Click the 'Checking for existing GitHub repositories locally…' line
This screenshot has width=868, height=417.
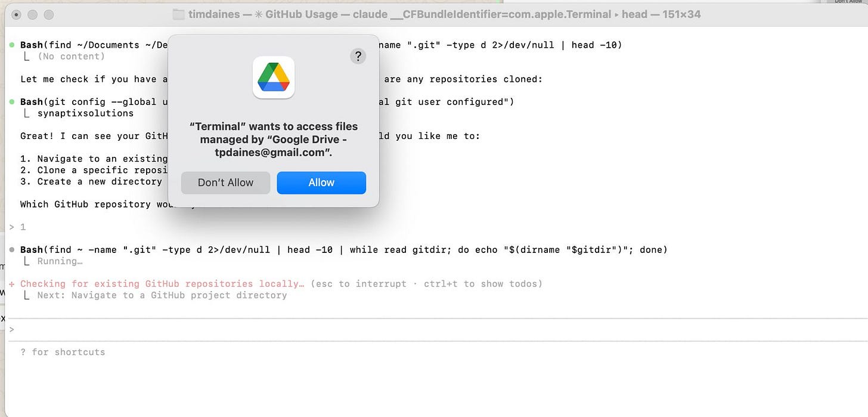(162, 283)
